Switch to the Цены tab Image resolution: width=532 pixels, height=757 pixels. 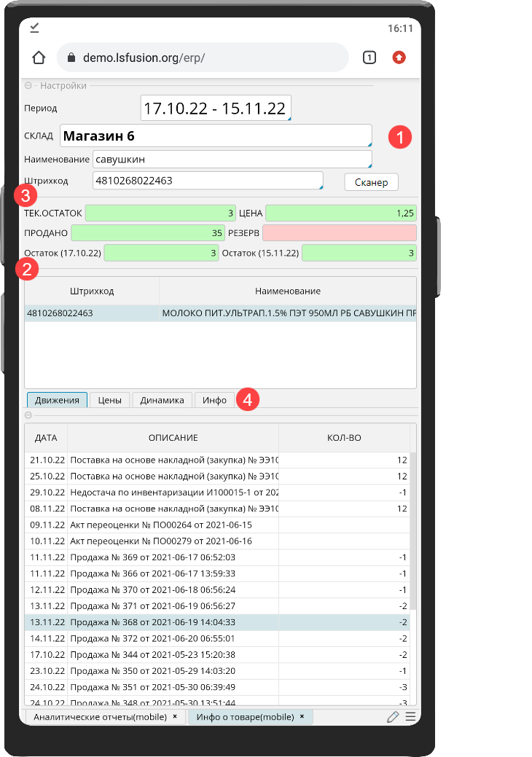[110, 400]
